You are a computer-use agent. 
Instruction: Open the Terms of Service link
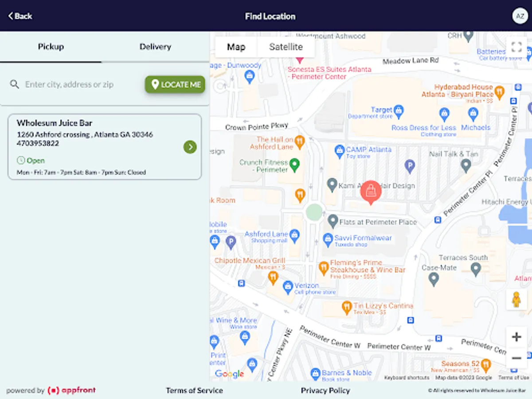coord(194,391)
